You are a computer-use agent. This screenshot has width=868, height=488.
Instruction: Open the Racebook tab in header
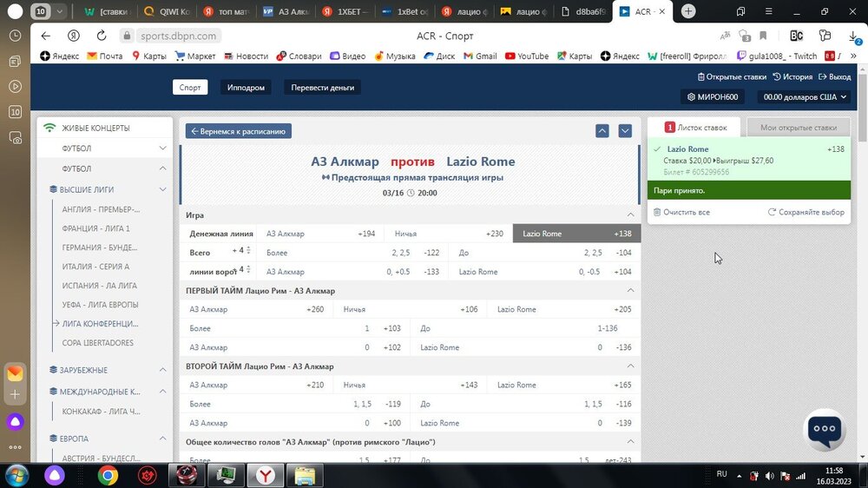pos(245,88)
